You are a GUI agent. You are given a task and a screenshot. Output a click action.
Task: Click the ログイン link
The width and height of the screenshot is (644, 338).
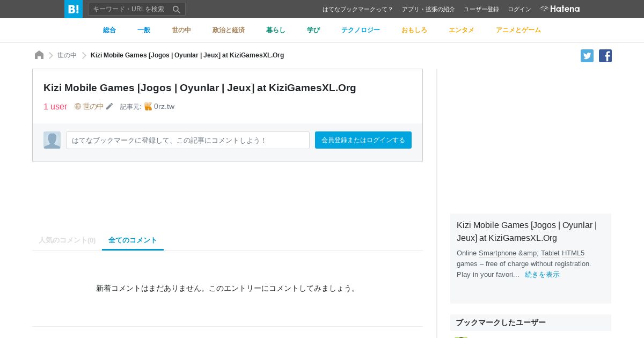click(x=519, y=9)
